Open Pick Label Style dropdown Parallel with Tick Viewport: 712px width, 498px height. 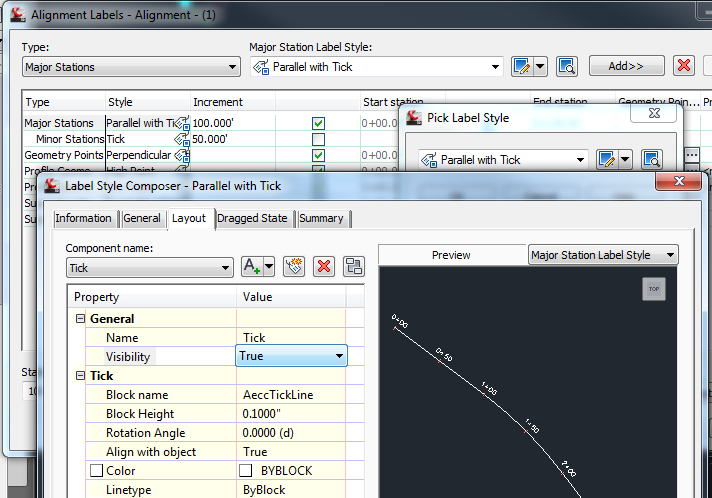tap(503, 160)
